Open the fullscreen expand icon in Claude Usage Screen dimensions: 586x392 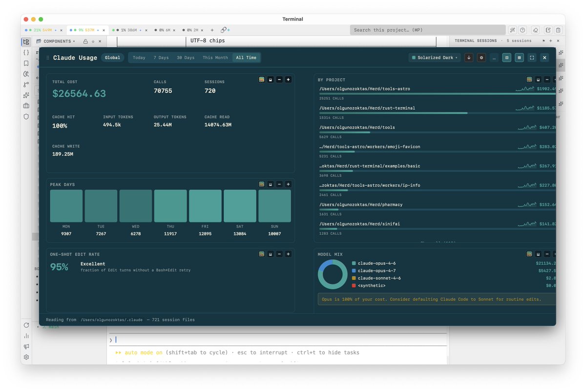(532, 58)
